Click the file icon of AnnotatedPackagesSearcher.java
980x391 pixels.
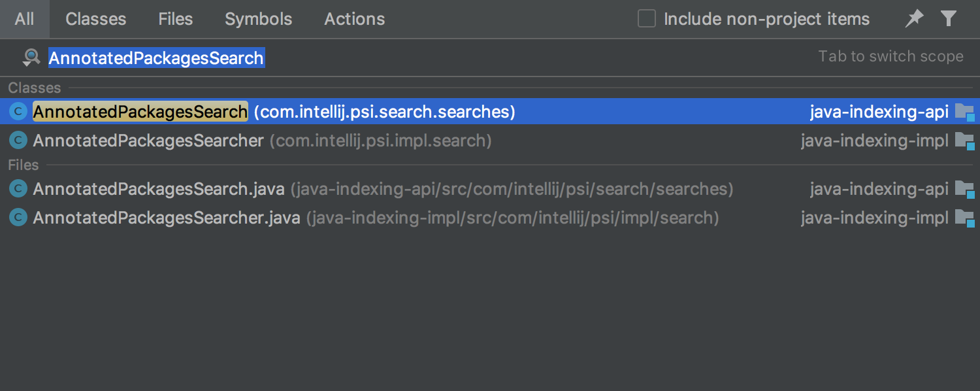[x=18, y=217]
